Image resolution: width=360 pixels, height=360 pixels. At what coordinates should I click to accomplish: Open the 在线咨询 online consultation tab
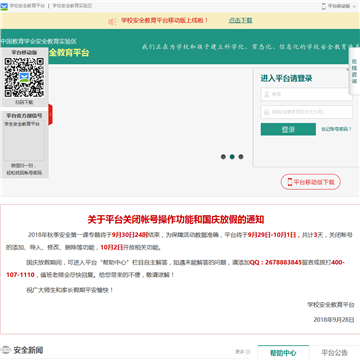pyautogui.click(x=354, y=71)
